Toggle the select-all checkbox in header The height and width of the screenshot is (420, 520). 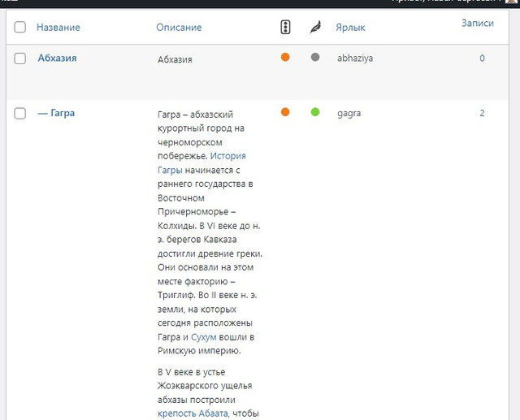pyautogui.click(x=19, y=27)
